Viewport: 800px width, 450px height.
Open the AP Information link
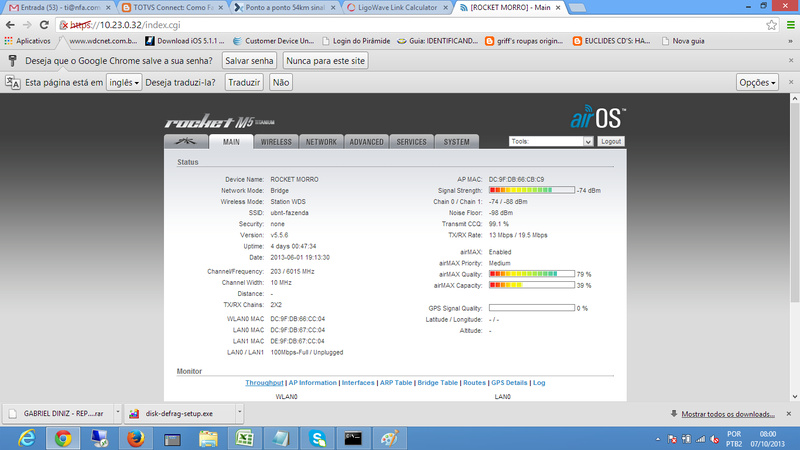pyautogui.click(x=313, y=383)
